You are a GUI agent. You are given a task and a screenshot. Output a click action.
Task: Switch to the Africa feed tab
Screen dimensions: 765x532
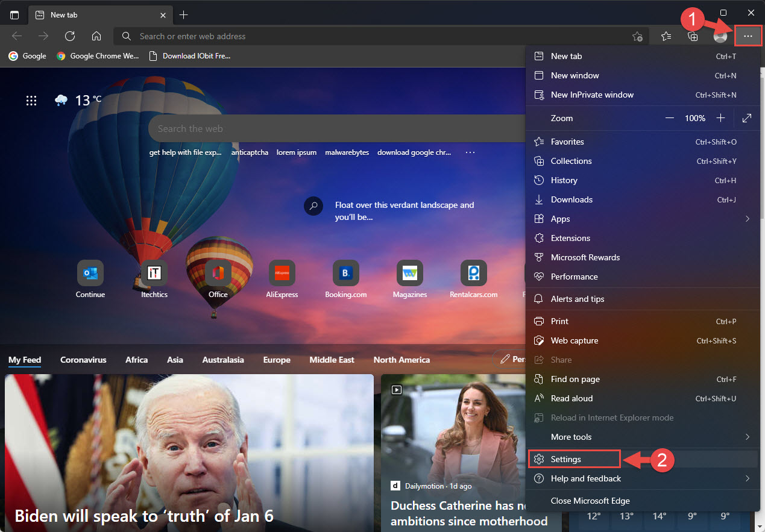(x=137, y=360)
